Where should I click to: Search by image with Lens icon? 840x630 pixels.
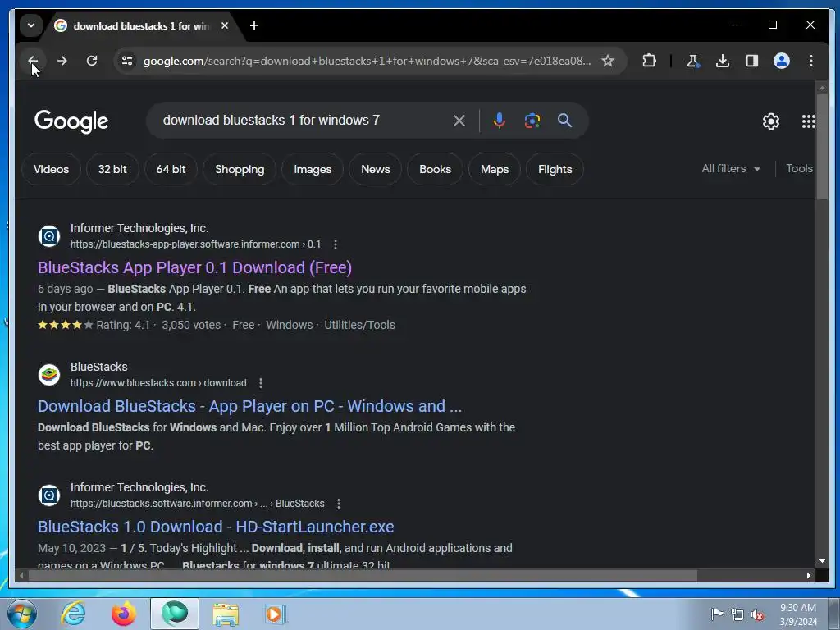(532, 121)
